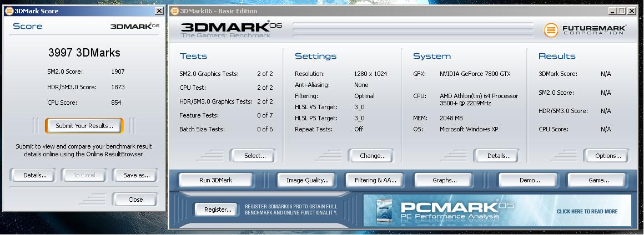The height and width of the screenshot is (235, 644).
Task: Click the Batch Size Tests '0 of 6' value
Action: (265, 130)
